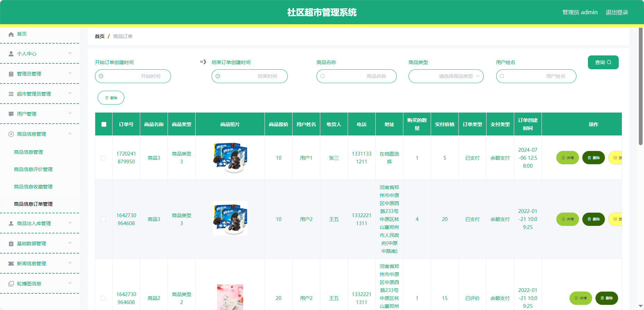Click the 查询 search button
This screenshot has width=644, height=310.
pyautogui.click(x=603, y=62)
